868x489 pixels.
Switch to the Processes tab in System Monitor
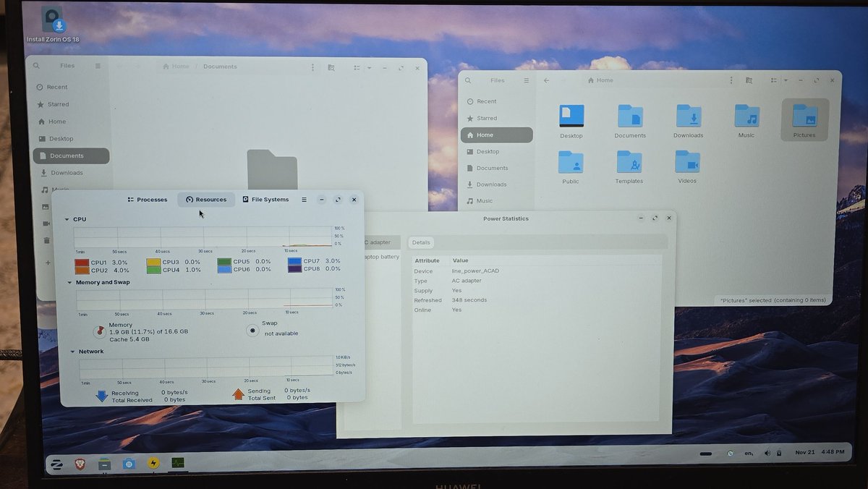147,199
